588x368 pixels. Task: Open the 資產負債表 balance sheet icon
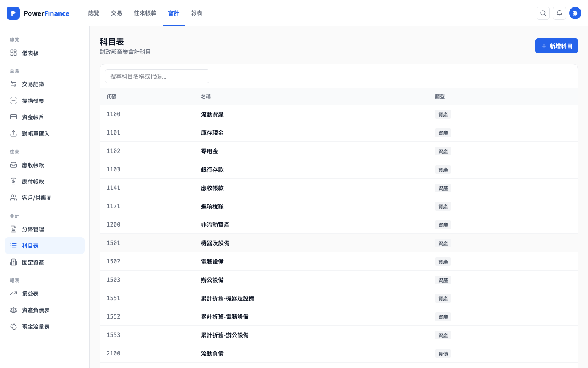[14, 310]
